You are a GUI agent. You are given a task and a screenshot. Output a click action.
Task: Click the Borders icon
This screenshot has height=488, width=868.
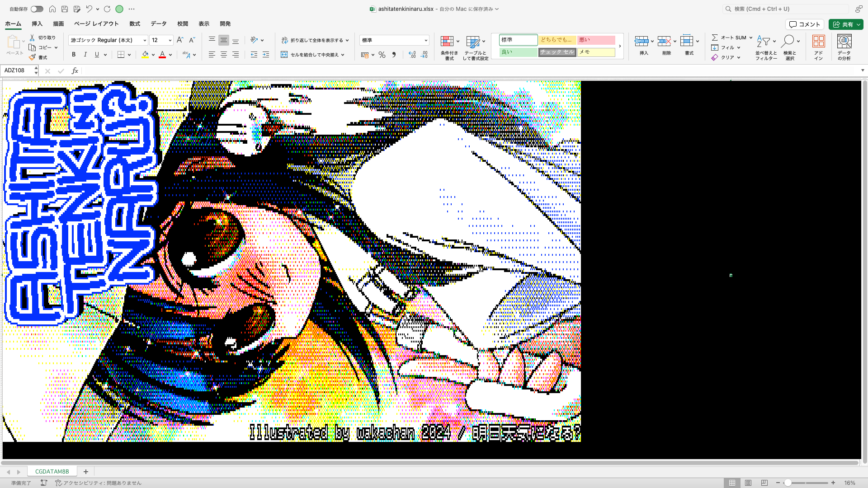[x=121, y=55]
